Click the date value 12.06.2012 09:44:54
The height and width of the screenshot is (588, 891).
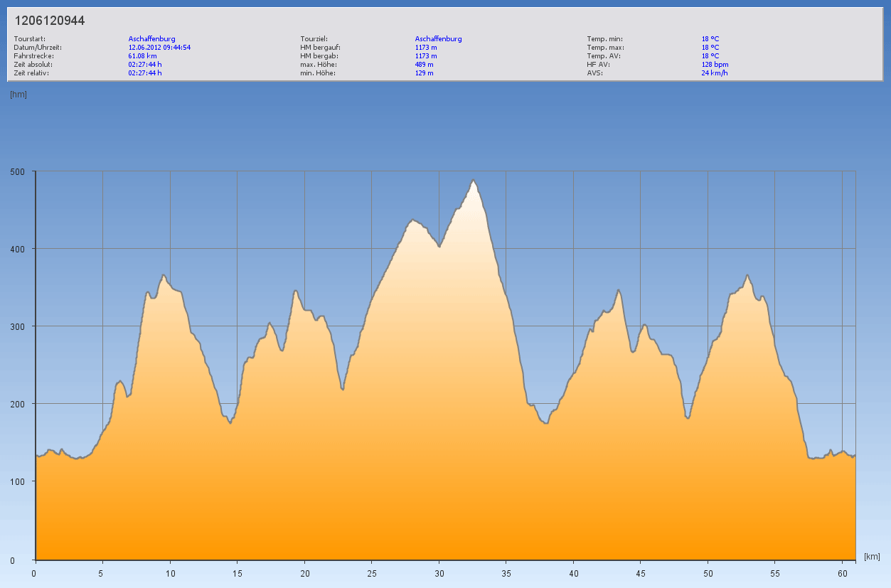pos(159,48)
